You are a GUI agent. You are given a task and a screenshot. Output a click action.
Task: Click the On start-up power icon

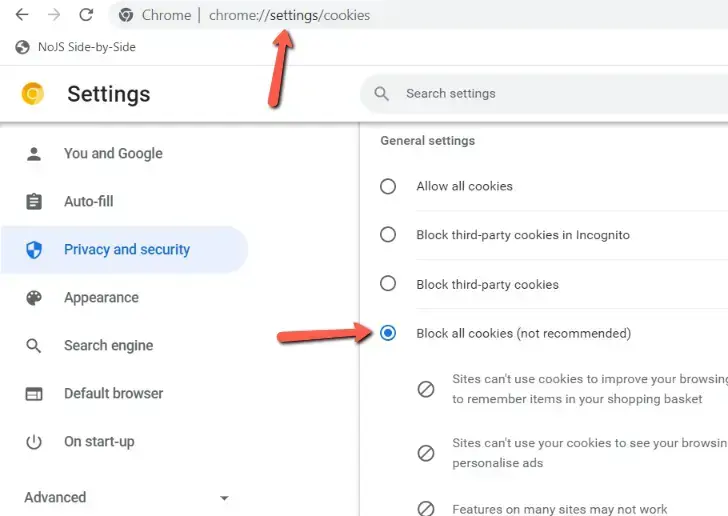click(x=34, y=442)
